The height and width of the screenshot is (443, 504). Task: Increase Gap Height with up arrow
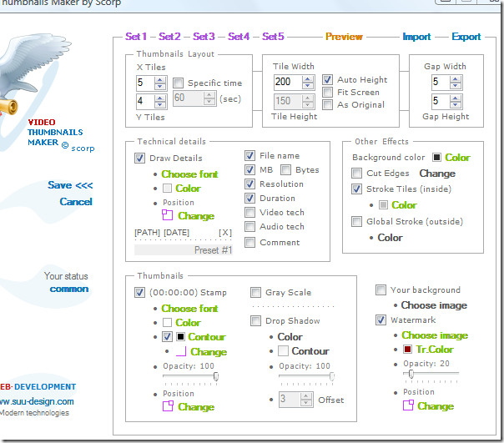tap(455, 98)
